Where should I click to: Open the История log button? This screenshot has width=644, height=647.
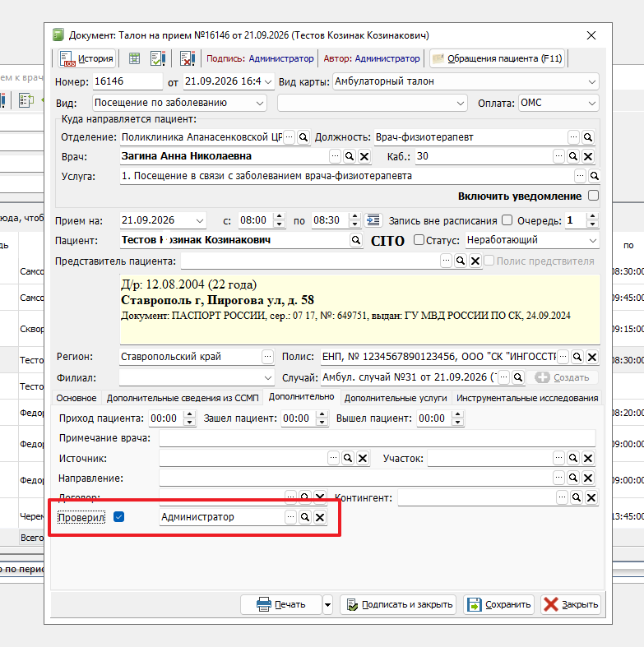pos(86,58)
